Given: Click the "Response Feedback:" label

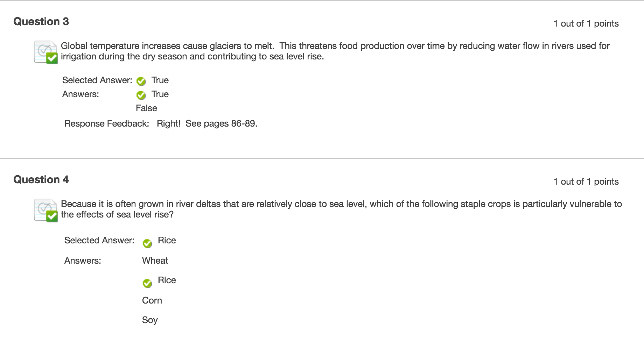Looking at the screenshot, I should pyautogui.click(x=106, y=124).
